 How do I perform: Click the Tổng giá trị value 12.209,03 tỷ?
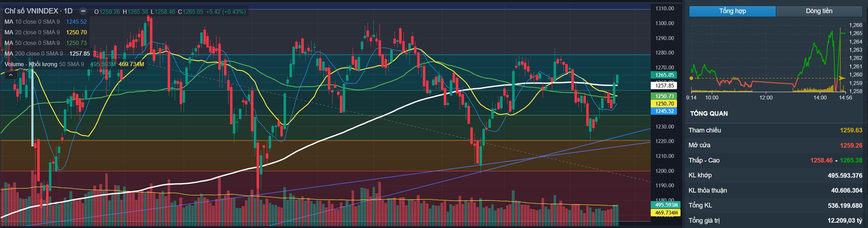pos(845,221)
